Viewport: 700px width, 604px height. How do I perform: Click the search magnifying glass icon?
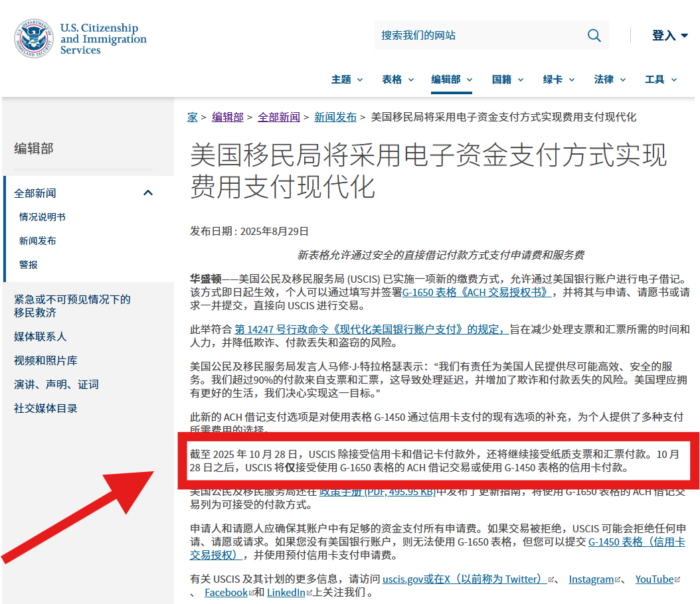(593, 35)
